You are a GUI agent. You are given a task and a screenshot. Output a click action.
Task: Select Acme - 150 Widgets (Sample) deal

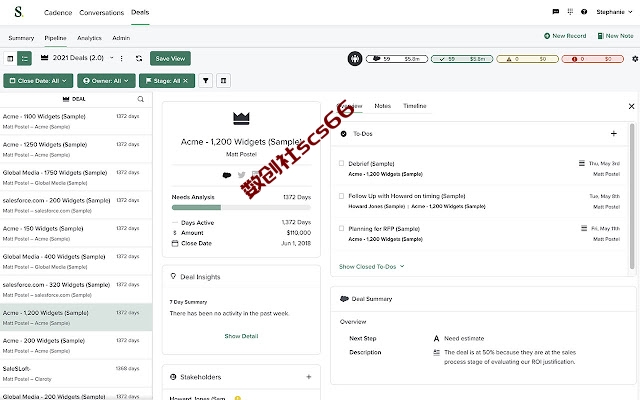tap(76, 233)
